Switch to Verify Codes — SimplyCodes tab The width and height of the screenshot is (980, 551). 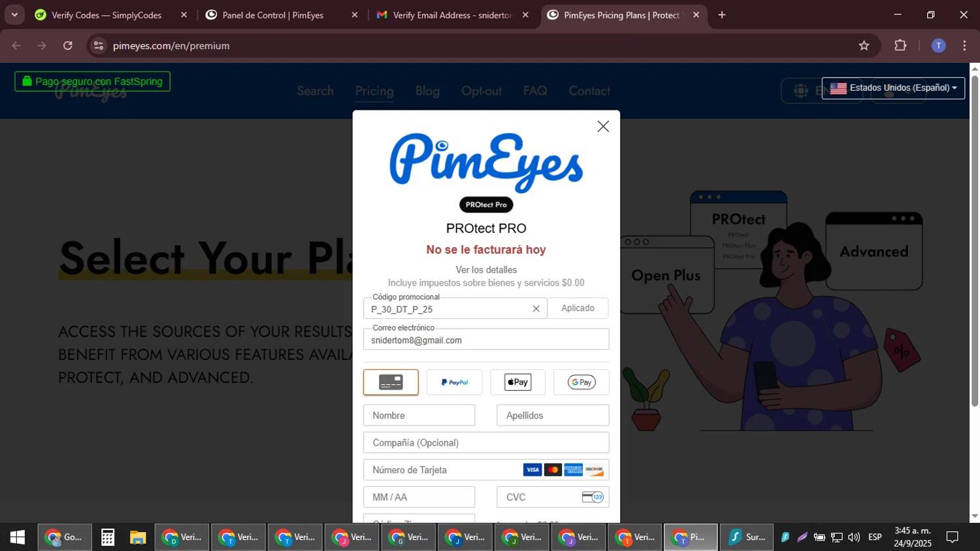click(106, 15)
